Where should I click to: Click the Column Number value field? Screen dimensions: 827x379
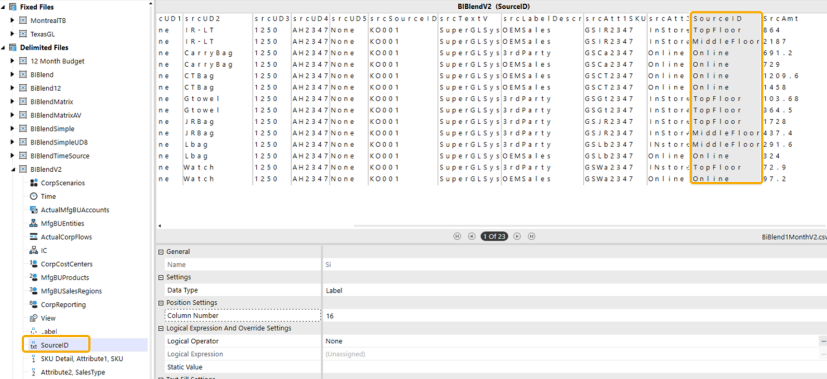click(575, 316)
